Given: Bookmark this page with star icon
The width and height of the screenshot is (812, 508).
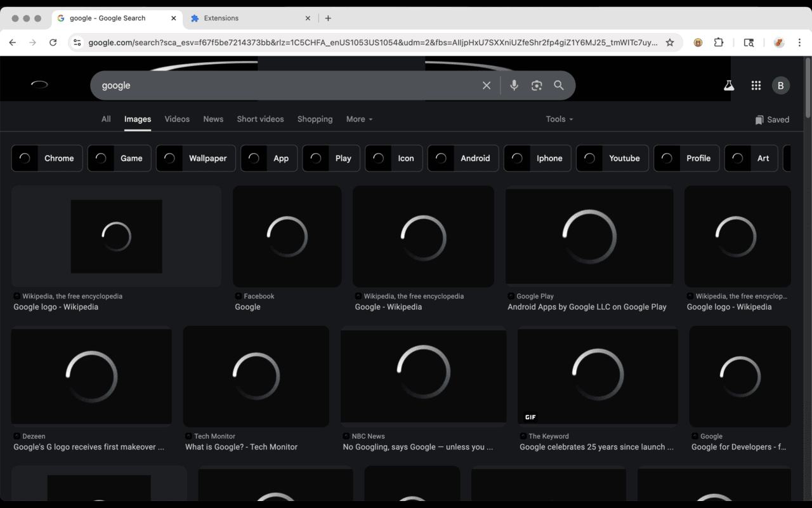Looking at the screenshot, I should pos(670,43).
